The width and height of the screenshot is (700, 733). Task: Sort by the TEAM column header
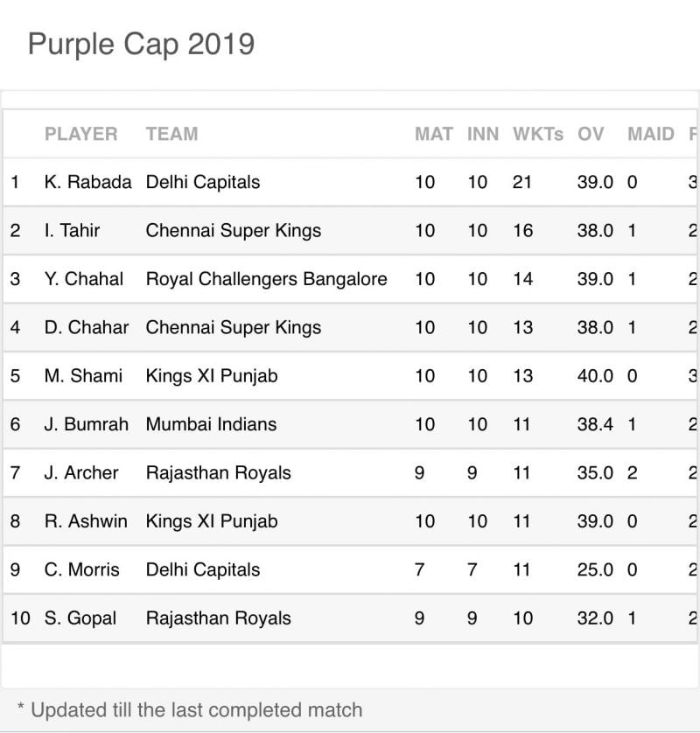click(x=171, y=134)
